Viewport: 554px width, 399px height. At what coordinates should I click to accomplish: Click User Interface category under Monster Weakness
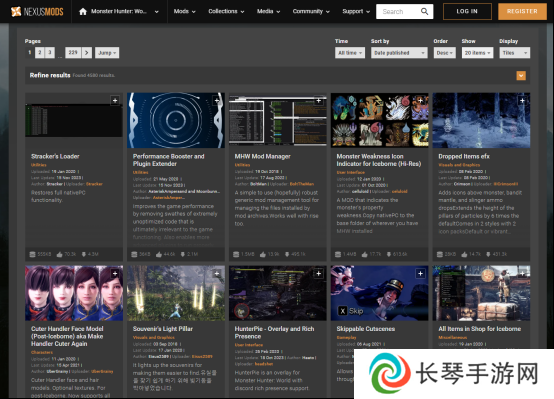click(350, 172)
